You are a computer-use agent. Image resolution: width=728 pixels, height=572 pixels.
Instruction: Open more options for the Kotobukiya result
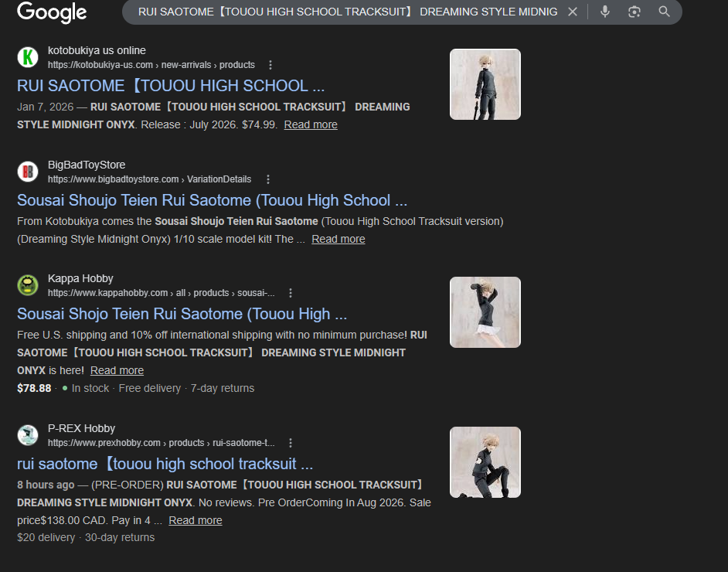point(270,65)
